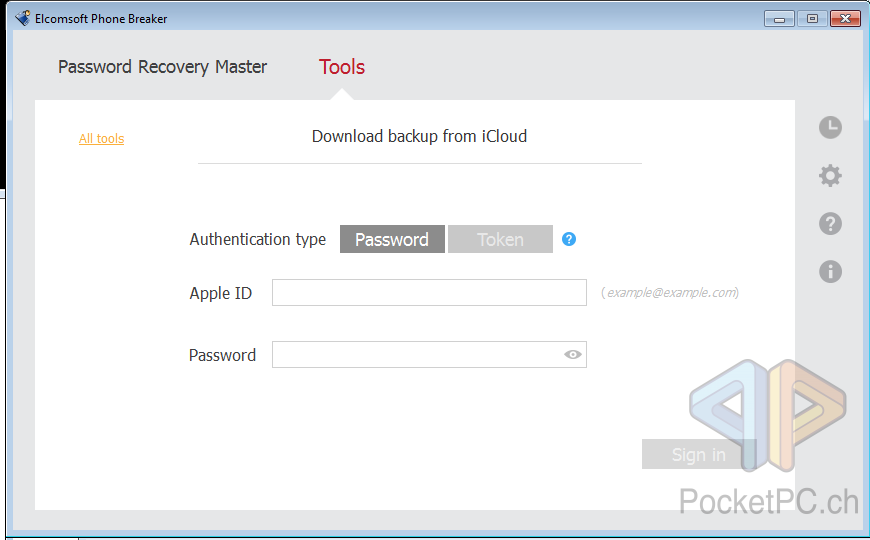
Task: Click the Elcomsoft Phone Breaker title bar icon
Action: 23,18
